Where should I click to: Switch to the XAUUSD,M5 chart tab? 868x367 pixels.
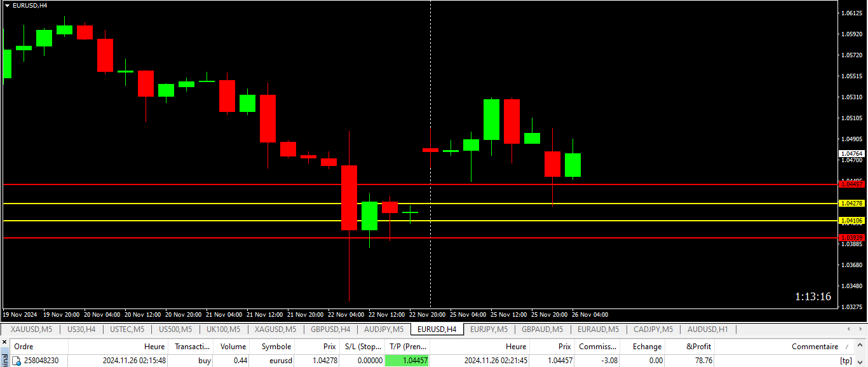[31, 329]
